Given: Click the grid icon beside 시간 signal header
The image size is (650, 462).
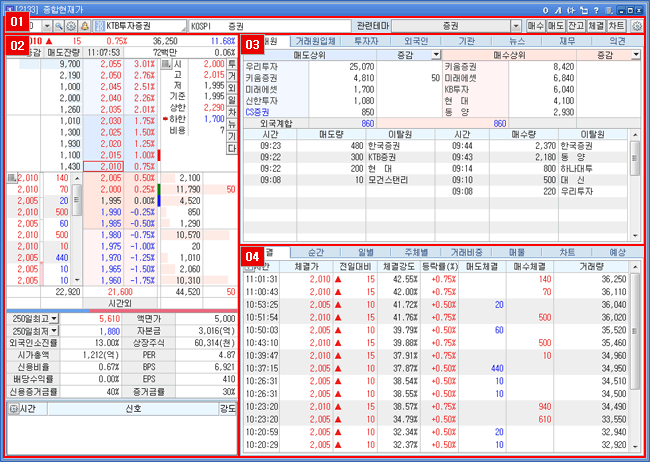Looking at the screenshot, I should (x=11, y=408).
